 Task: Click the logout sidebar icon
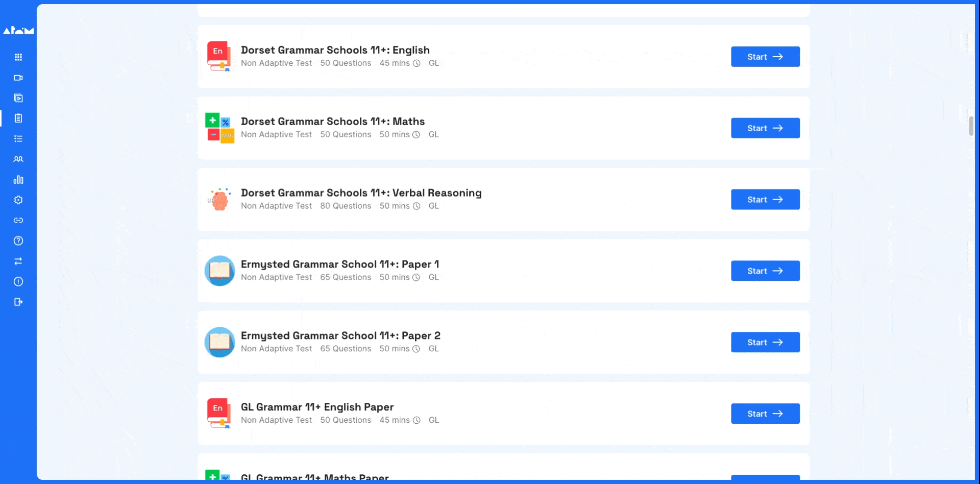coord(18,302)
